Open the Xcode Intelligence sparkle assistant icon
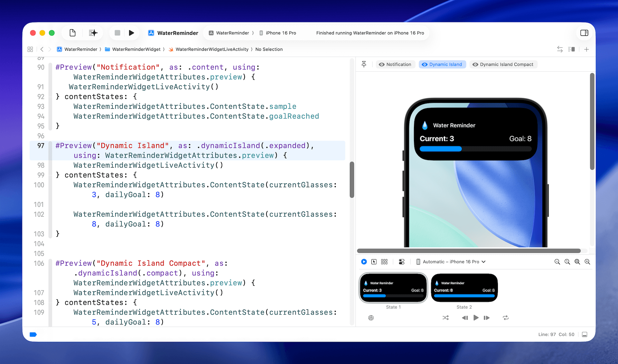The height and width of the screenshot is (364, 618). tap(93, 33)
